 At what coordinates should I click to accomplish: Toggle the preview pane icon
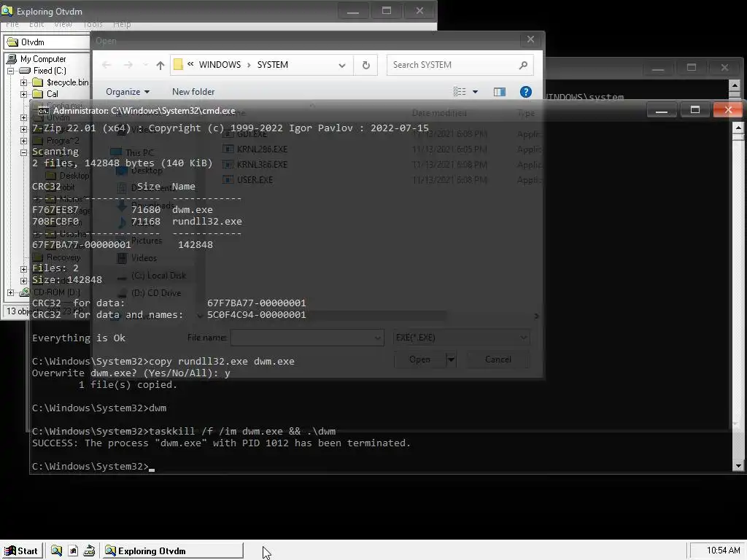point(499,92)
